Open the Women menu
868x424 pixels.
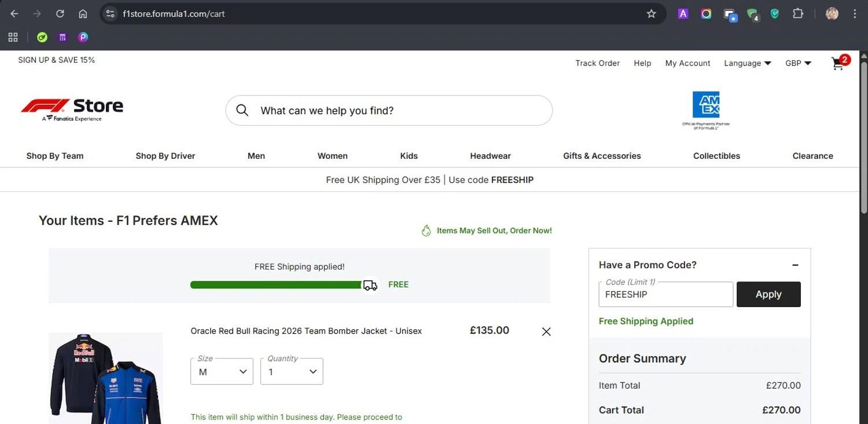point(333,156)
